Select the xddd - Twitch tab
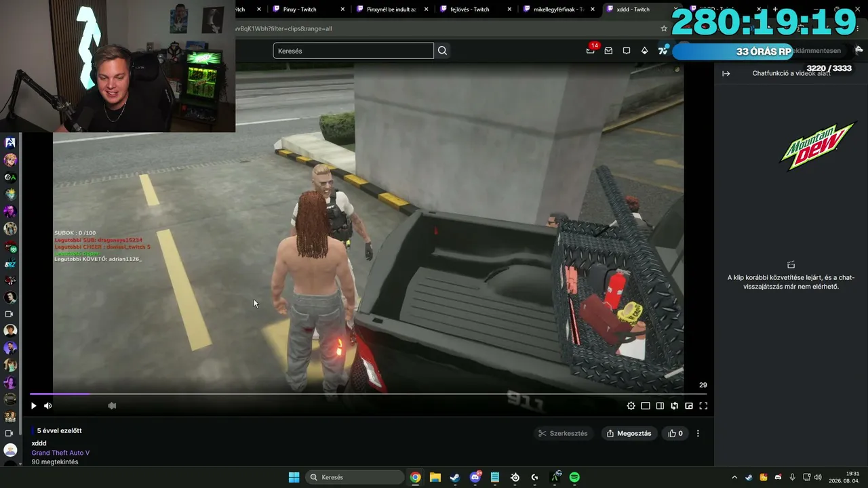The image size is (868, 488). (634, 9)
